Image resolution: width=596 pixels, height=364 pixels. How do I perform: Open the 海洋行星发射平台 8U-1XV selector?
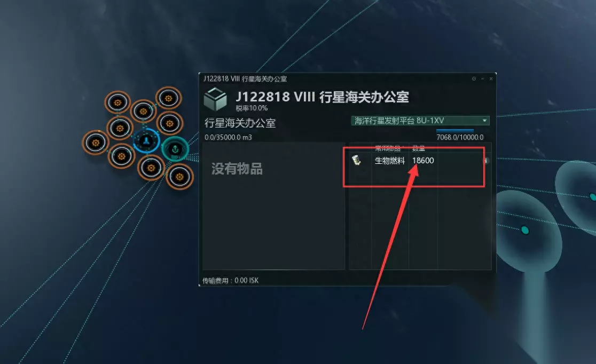click(x=420, y=121)
